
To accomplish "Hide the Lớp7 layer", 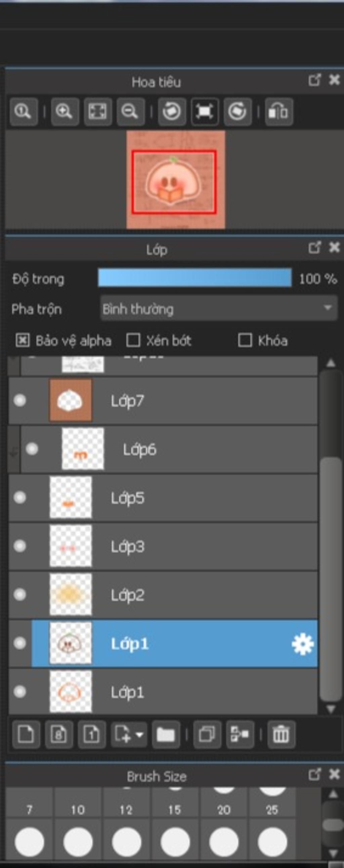I will coord(19,401).
